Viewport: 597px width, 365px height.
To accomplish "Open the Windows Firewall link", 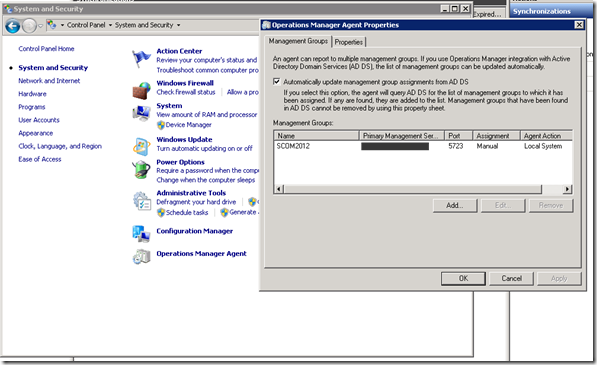I will (185, 83).
